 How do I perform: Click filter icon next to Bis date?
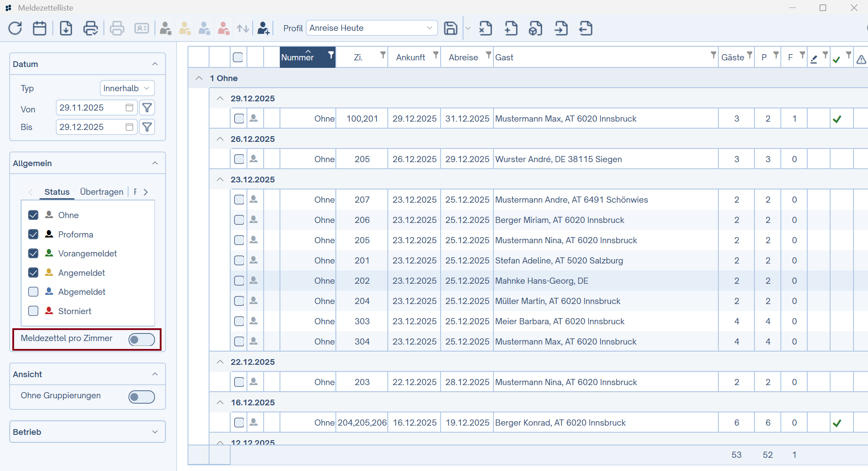coord(147,127)
